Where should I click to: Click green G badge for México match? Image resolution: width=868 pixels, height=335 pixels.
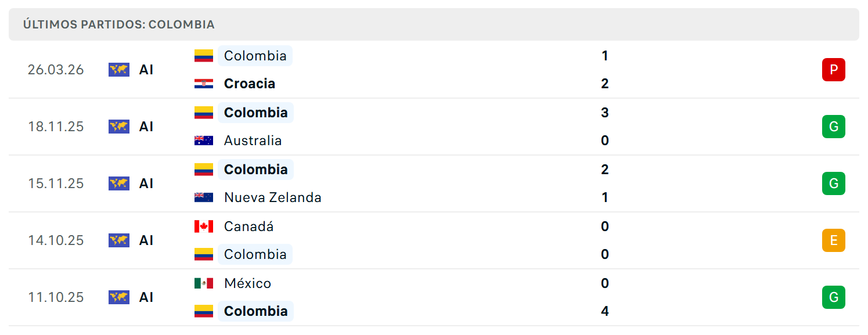tap(834, 297)
